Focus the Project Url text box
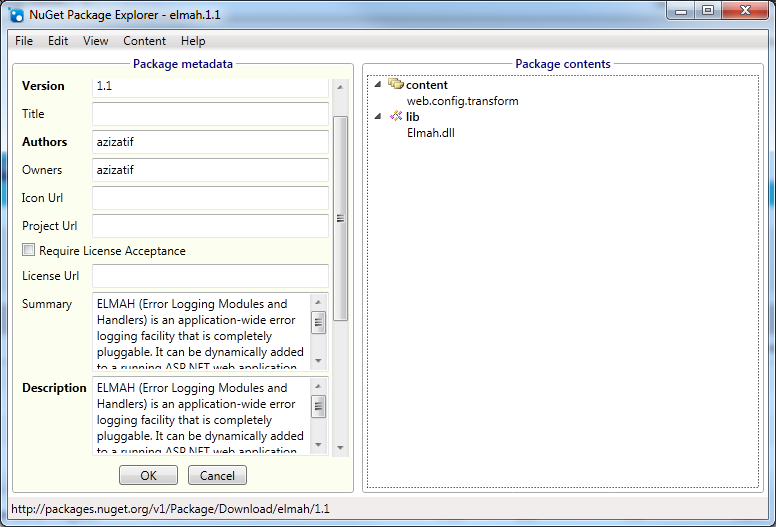Viewport: 776px width, 527px height. click(x=210, y=226)
